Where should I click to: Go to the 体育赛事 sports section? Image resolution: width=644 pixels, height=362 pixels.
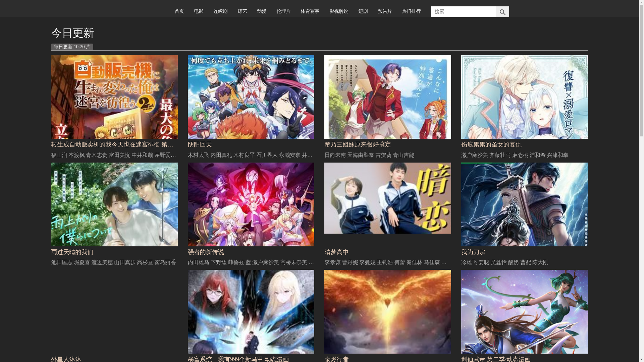(x=310, y=11)
